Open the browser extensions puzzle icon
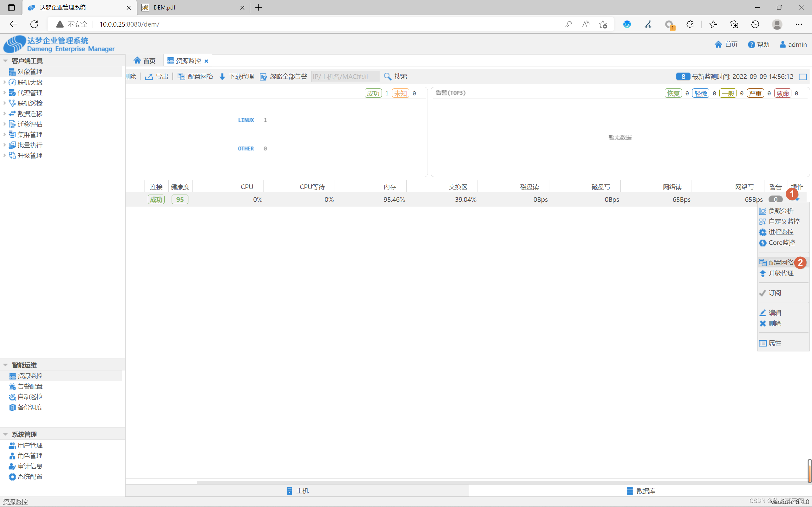Screen dimensions: 812x507 (690, 24)
